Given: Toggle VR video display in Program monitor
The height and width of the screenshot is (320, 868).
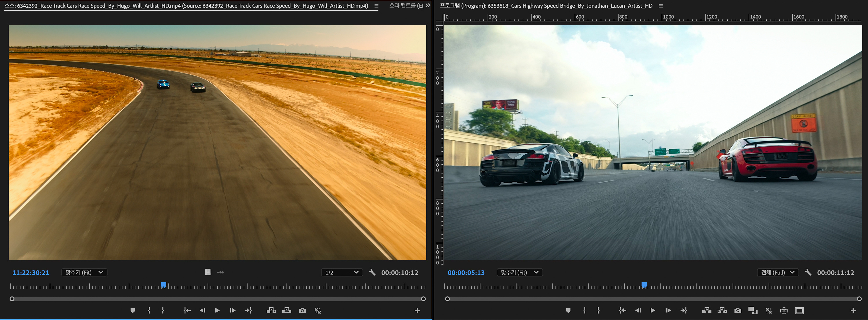Looking at the screenshot, I should (x=784, y=310).
